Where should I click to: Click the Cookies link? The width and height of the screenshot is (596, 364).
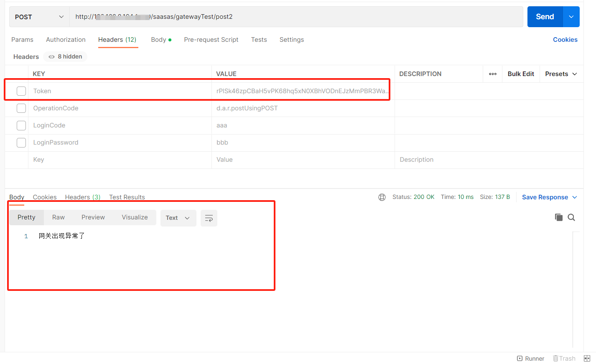(x=565, y=40)
